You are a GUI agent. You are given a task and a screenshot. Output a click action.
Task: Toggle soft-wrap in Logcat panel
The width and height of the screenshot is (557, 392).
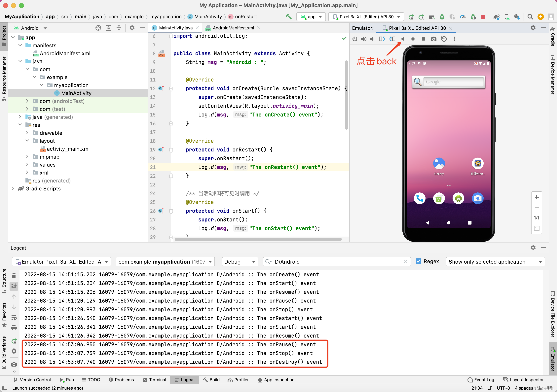(x=14, y=317)
